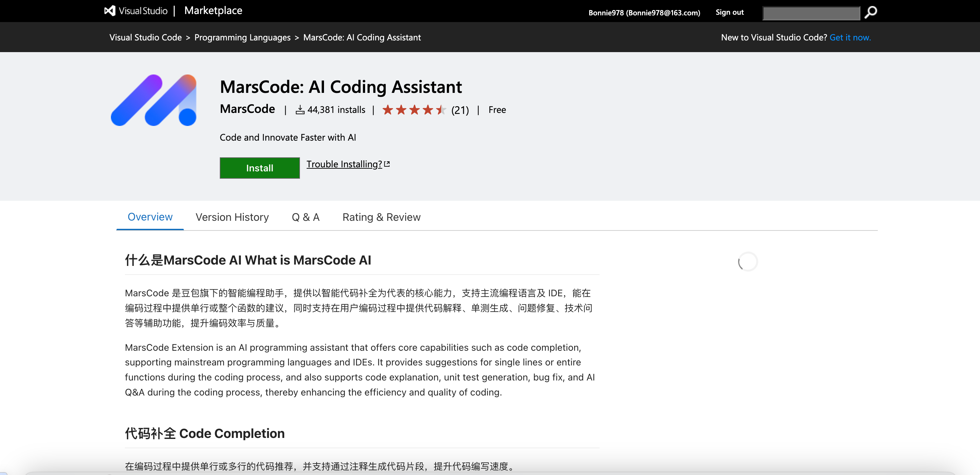This screenshot has width=980, height=475.
Task: Go to Visual Studio Code breadcrumb
Action: click(145, 37)
